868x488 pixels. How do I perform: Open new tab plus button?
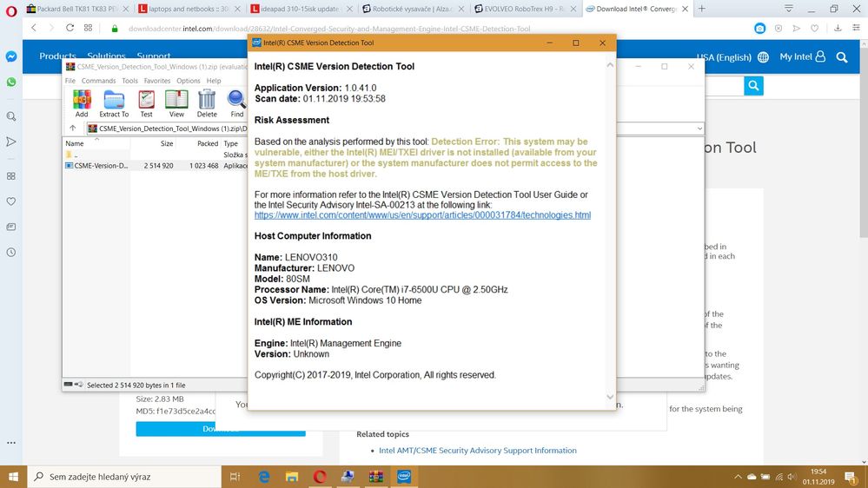(702, 9)
